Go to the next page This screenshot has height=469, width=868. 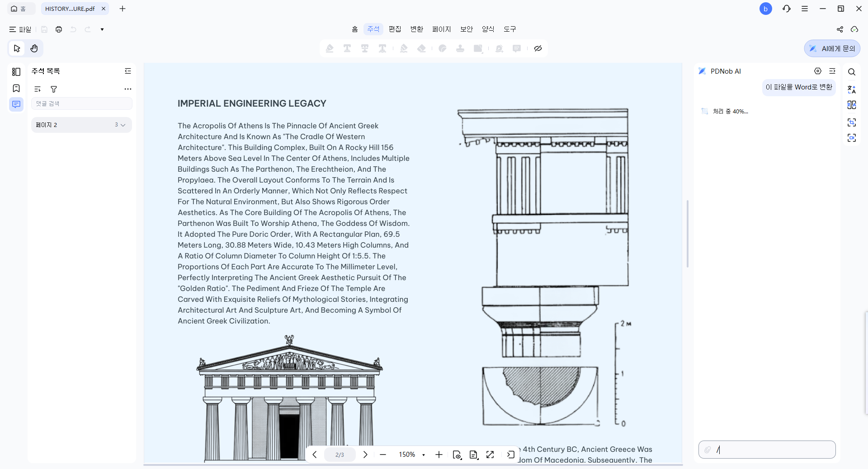[x=365, y=455]
